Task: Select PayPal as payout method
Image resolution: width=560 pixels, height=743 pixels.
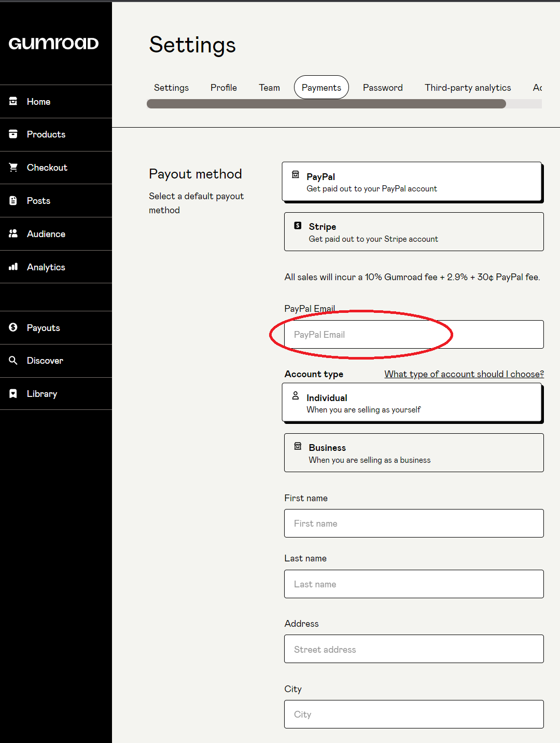Action: 412,182
